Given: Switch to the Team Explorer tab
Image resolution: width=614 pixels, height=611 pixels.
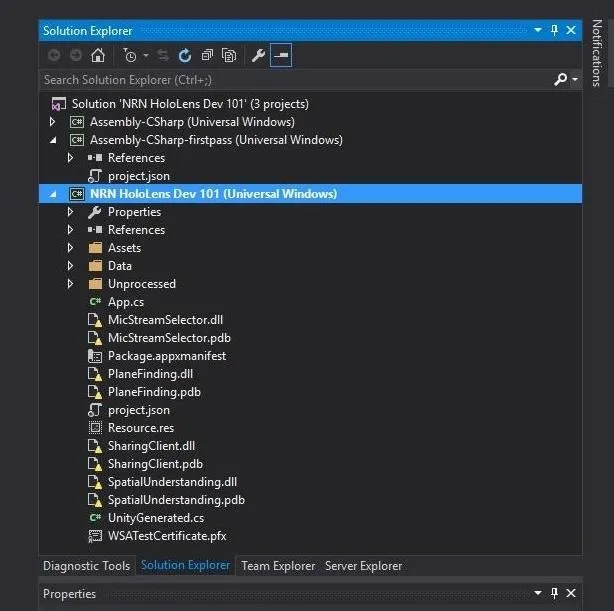Looking at the screenshot, I should (278, 566).
